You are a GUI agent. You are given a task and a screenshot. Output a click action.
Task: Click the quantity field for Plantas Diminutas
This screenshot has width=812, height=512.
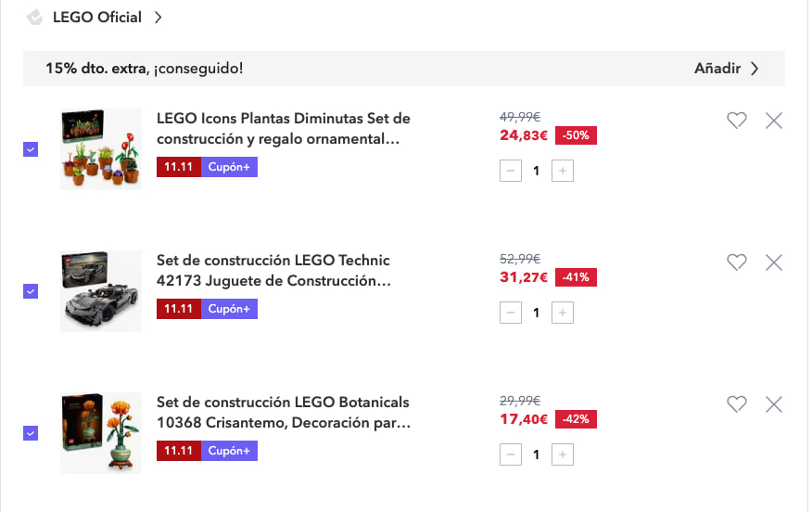tap(537, 171)
